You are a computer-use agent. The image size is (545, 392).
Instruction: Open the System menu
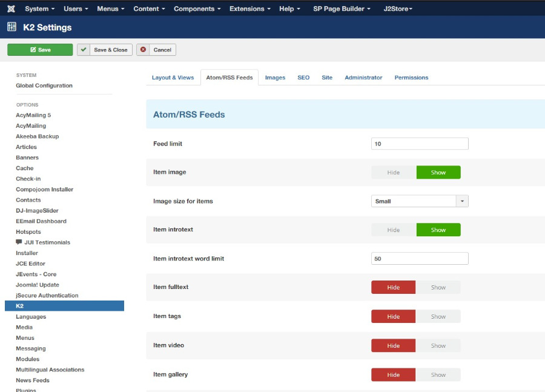[39, 8]
